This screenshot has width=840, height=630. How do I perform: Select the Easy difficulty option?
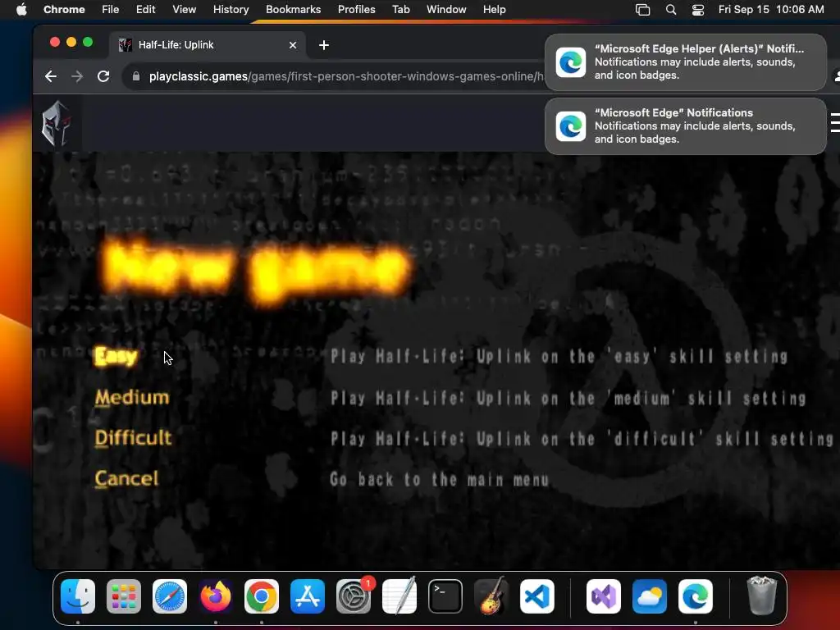[x=116, y=356]
